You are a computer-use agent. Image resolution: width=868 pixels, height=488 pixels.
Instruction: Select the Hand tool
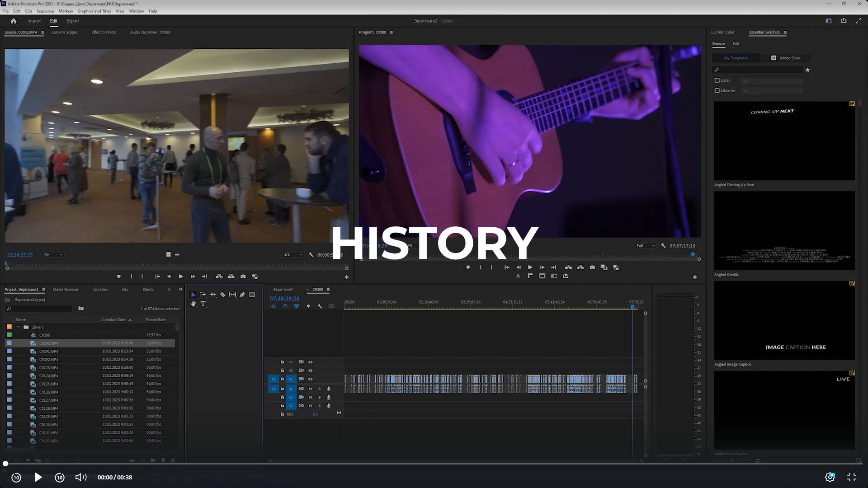(x=193, y=304)
